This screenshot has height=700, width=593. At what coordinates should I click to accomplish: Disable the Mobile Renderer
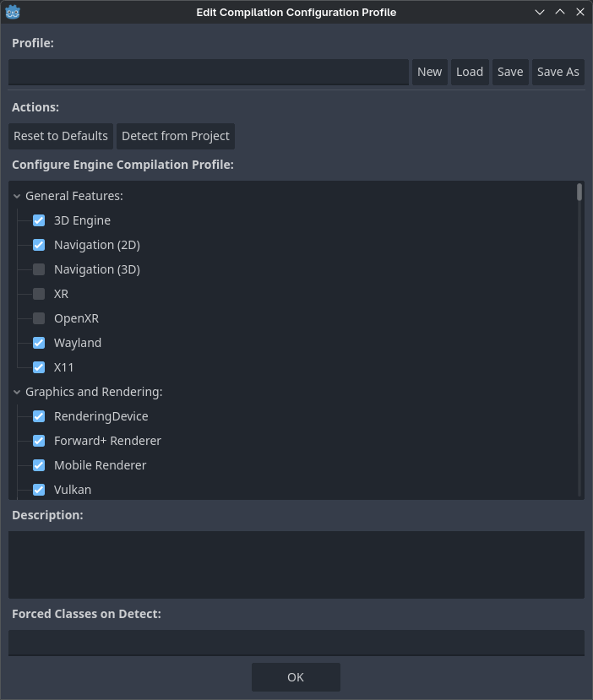(x=39, y=464)
